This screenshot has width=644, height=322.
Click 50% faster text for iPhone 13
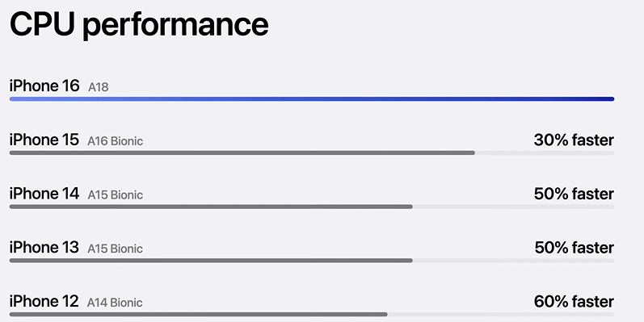point(575,248)
